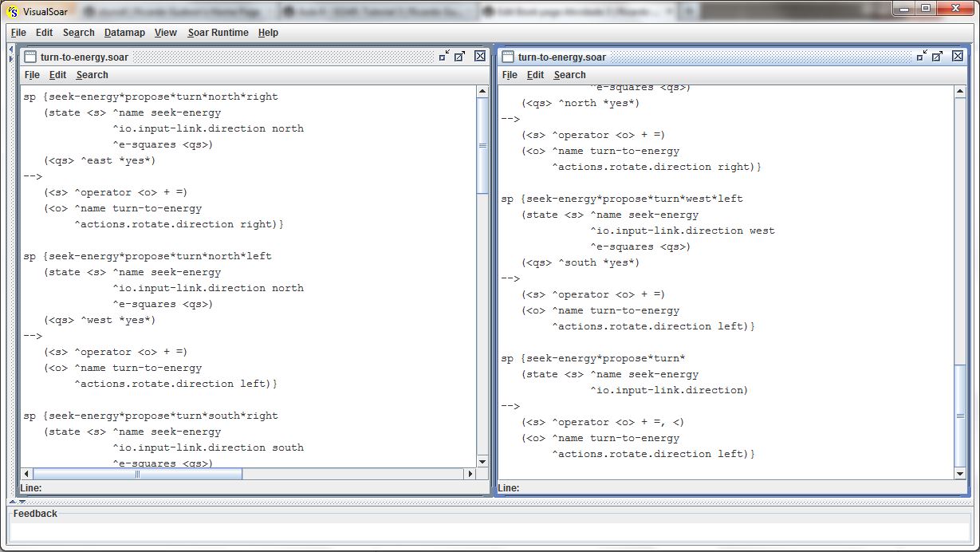Open the main Help menu
The width and height of the screenshot is (980, 552).
click(x=268, y=33)
